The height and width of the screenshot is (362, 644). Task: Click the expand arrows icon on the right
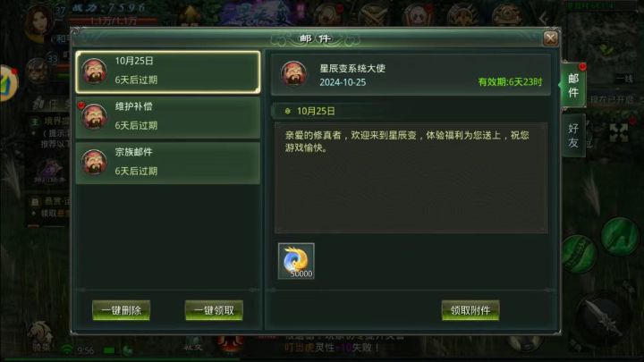(619, 132)
